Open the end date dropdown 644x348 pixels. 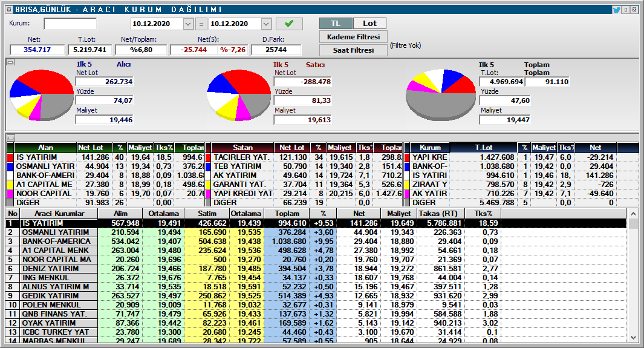point(266,24)
